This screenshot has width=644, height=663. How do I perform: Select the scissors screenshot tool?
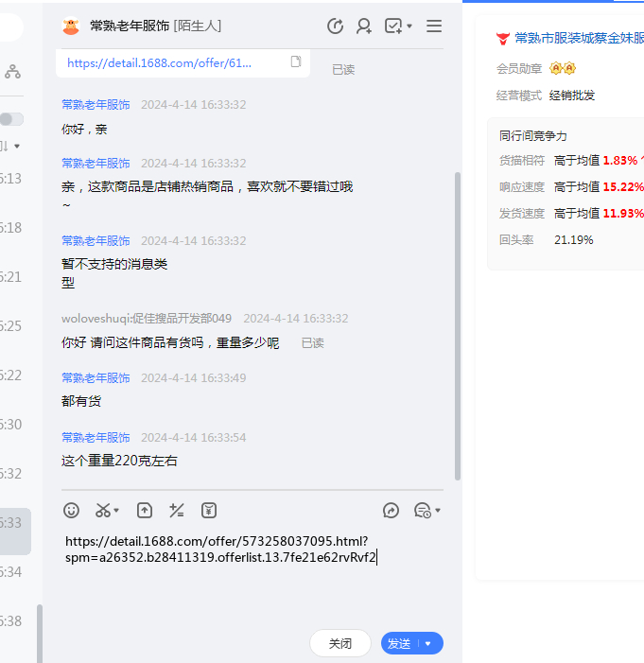(103, 511)
